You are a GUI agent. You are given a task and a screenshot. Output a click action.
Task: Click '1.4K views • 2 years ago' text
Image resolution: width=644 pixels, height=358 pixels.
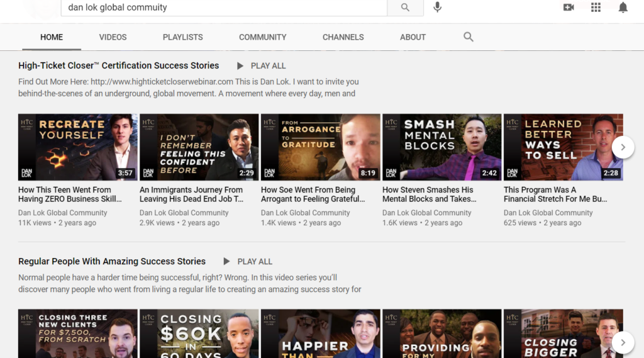(x=301, y=223)
